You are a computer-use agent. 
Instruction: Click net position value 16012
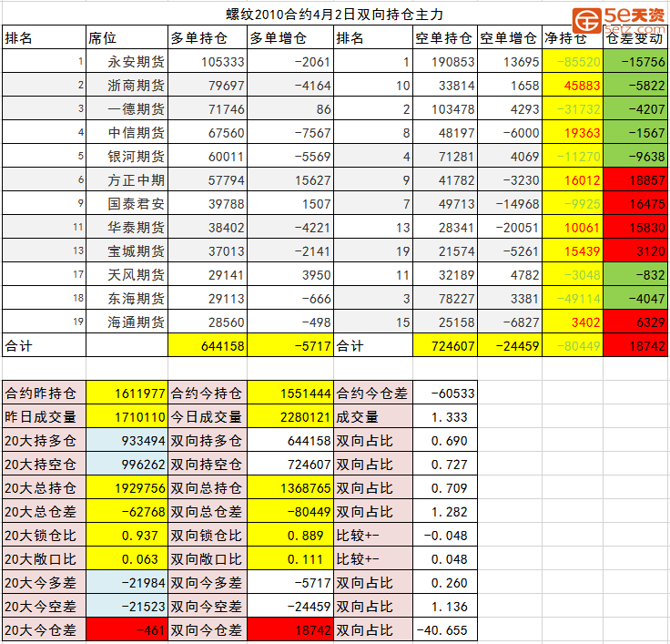[x=573, y=179]
